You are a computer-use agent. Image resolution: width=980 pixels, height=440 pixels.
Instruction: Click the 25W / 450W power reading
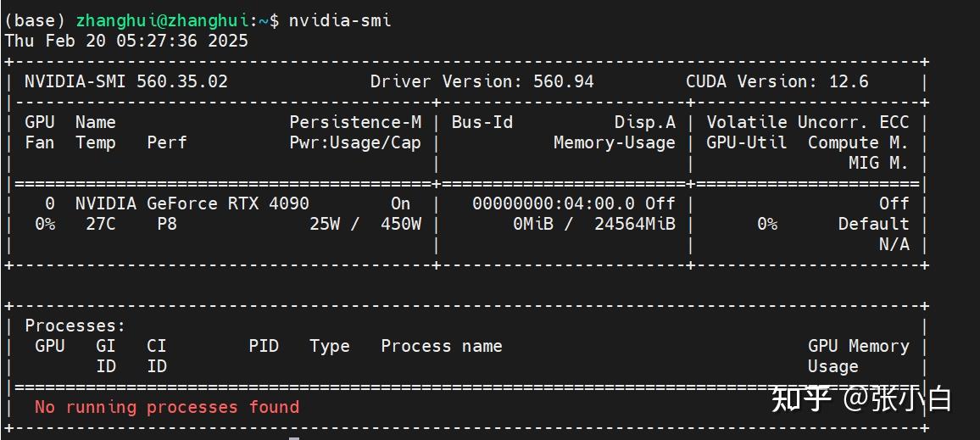365,224
